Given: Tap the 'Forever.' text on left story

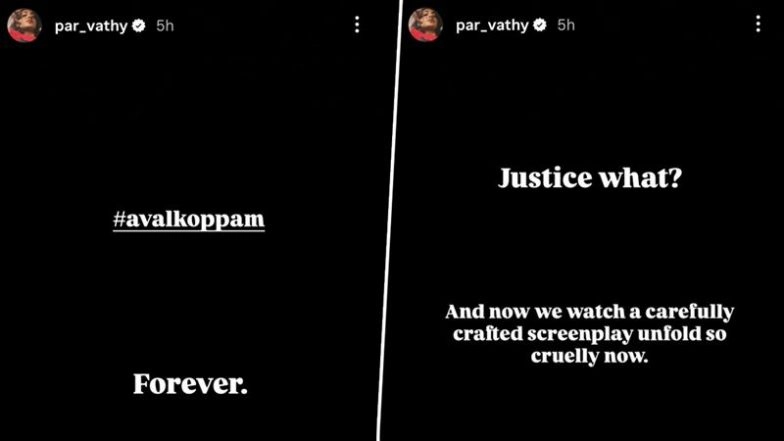Looking at the screenshot, I should (190, 384).
